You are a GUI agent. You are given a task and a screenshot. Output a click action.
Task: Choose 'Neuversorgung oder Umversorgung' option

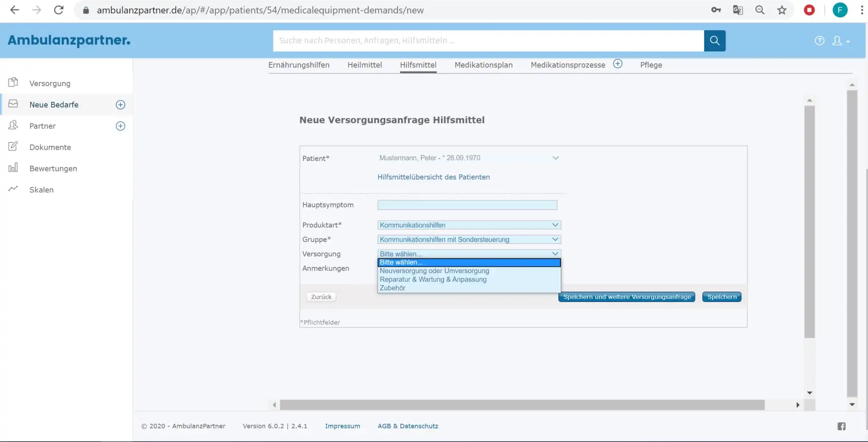coord(469,271)
